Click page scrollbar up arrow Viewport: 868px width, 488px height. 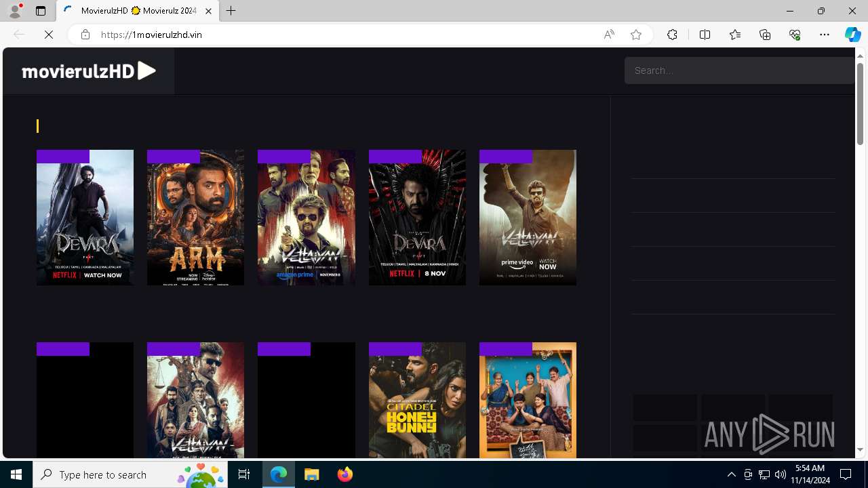(861, 56)
